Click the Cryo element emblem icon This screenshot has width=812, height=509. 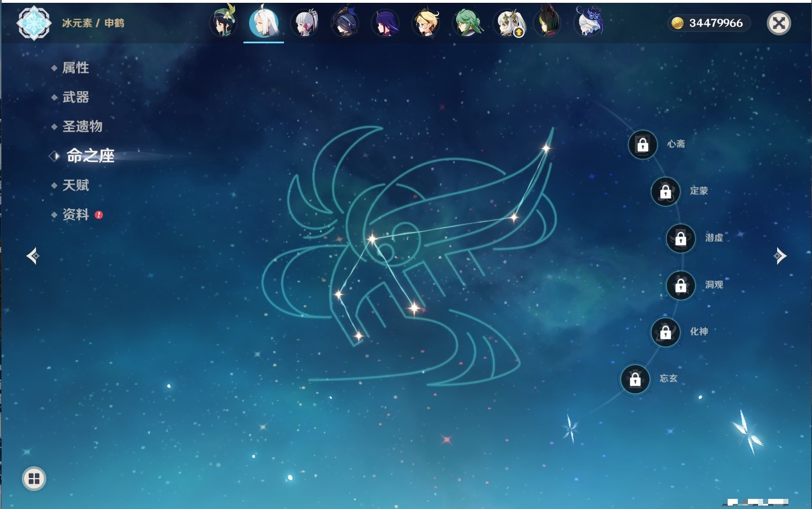click(34, 23)
